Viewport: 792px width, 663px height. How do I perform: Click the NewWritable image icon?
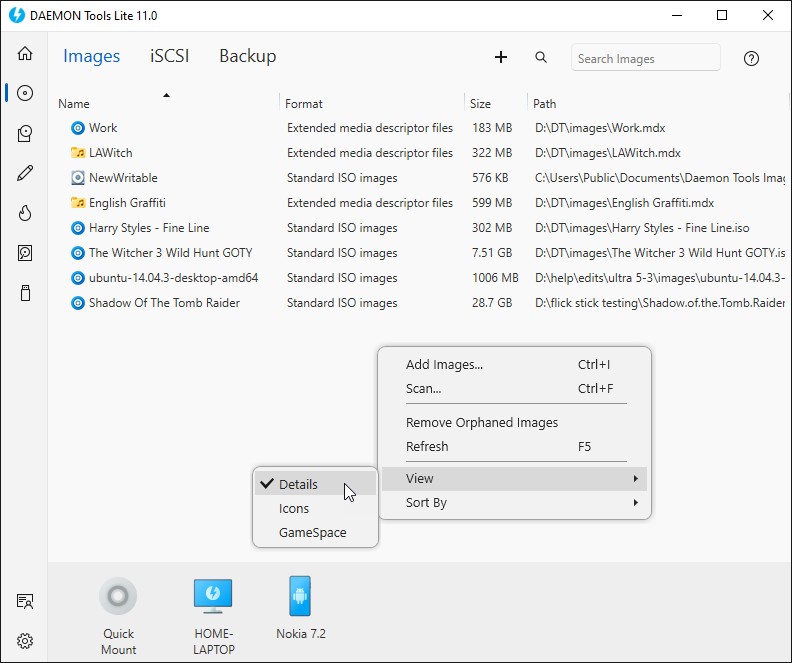[78, 178]
